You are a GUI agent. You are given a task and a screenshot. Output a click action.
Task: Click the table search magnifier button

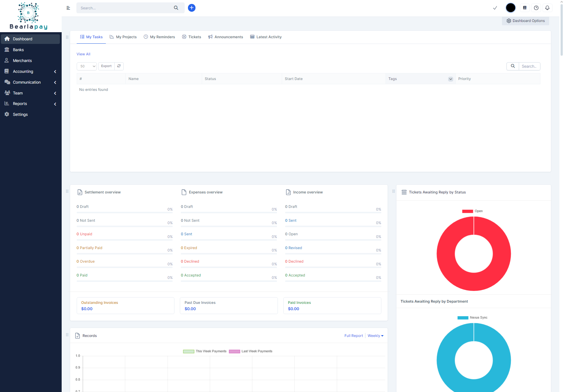tap(513, 66)
